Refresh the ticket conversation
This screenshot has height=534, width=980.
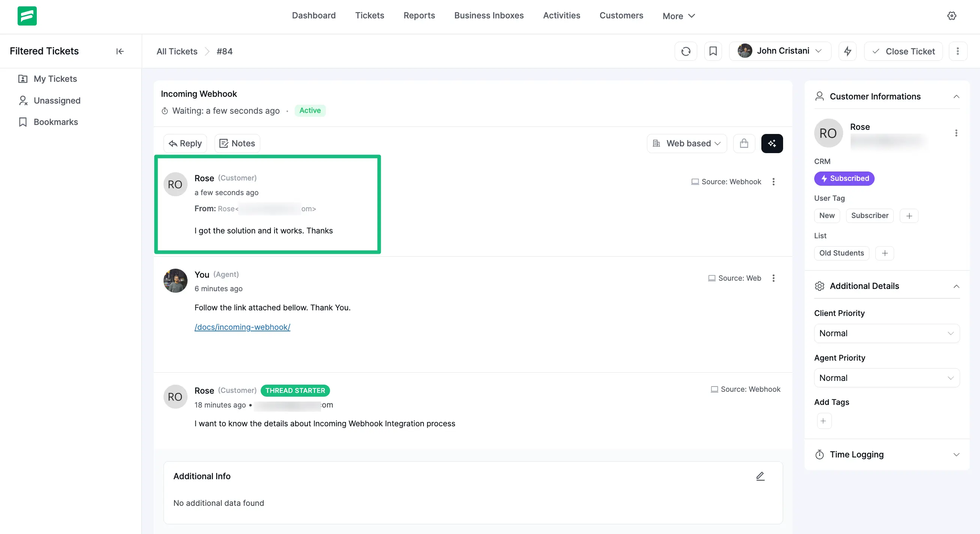686,51
